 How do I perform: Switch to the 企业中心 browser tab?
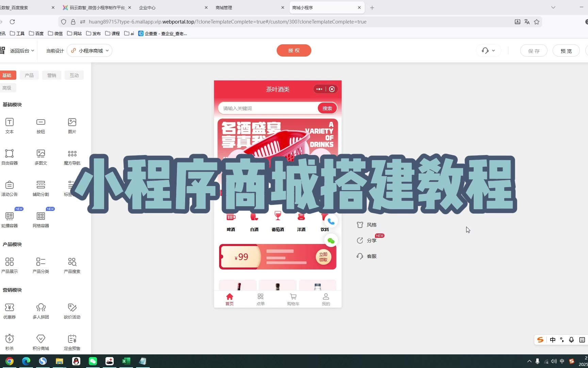(x=173, y=7)
